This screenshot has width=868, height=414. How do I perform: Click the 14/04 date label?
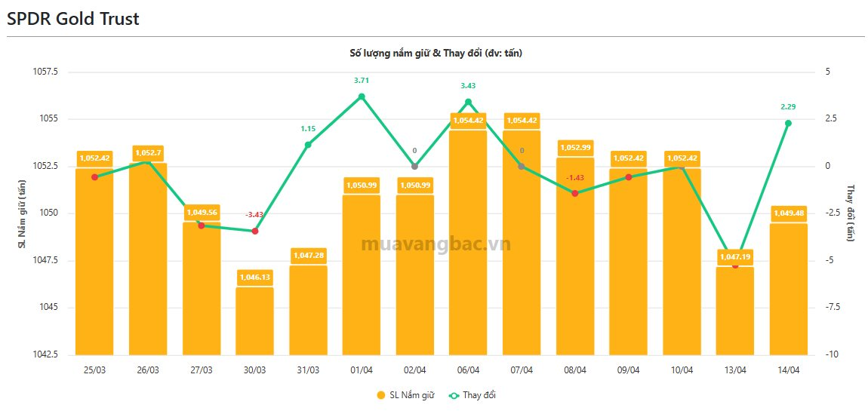788,370
